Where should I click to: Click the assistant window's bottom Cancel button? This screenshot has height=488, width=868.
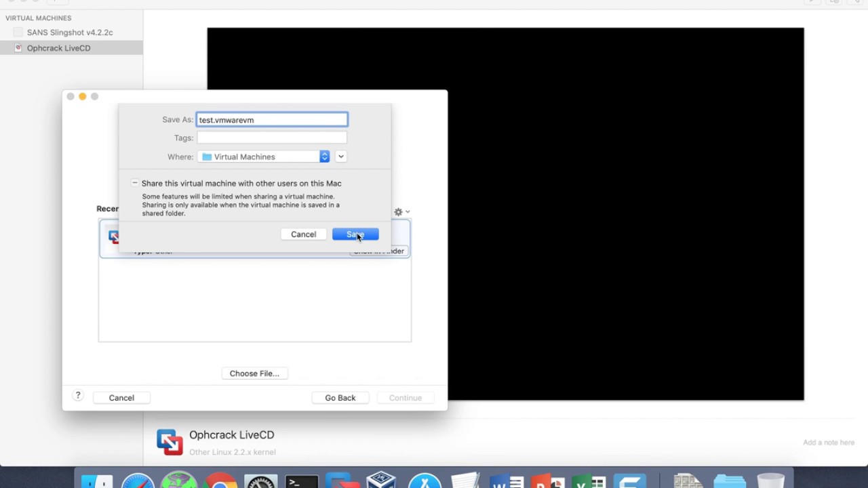pyautogui.click(x=121, y=398)
